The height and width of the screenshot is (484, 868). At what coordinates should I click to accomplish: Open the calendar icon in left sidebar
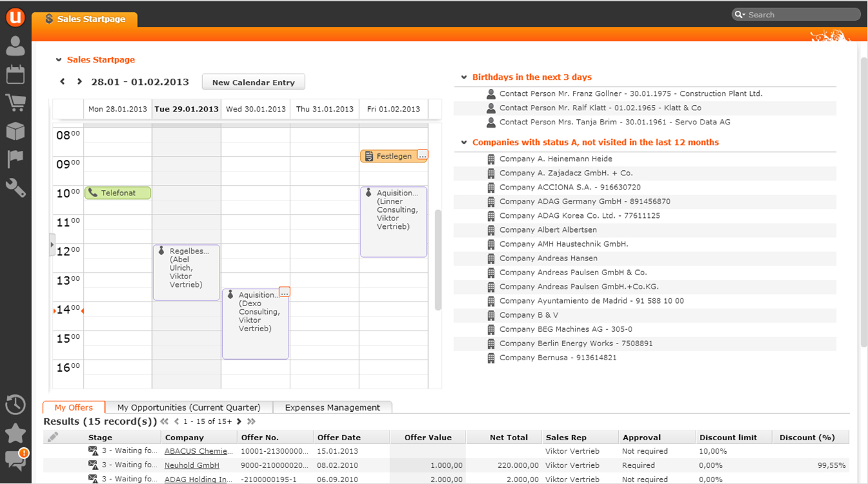pyautogui.click(x=15, y=74)
